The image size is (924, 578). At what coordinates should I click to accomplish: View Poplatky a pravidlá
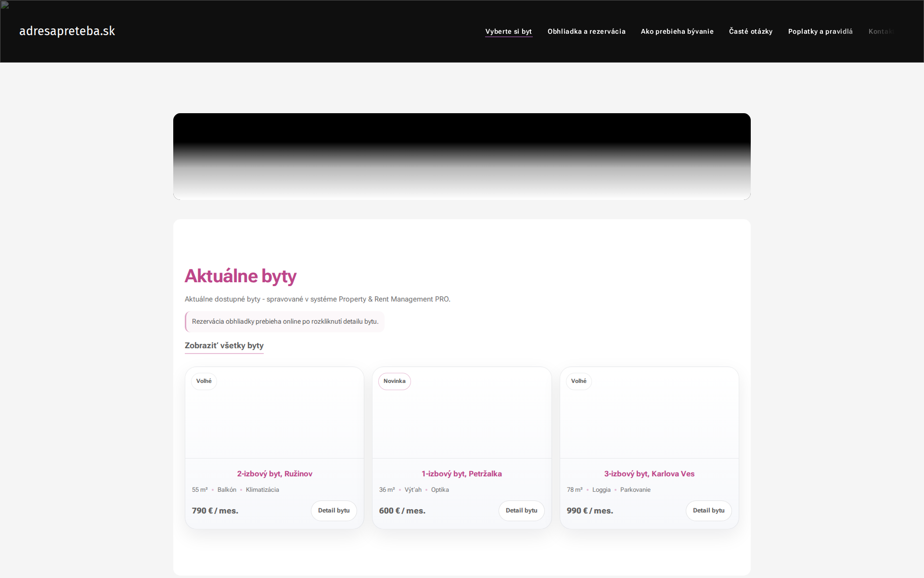point(820,31)
